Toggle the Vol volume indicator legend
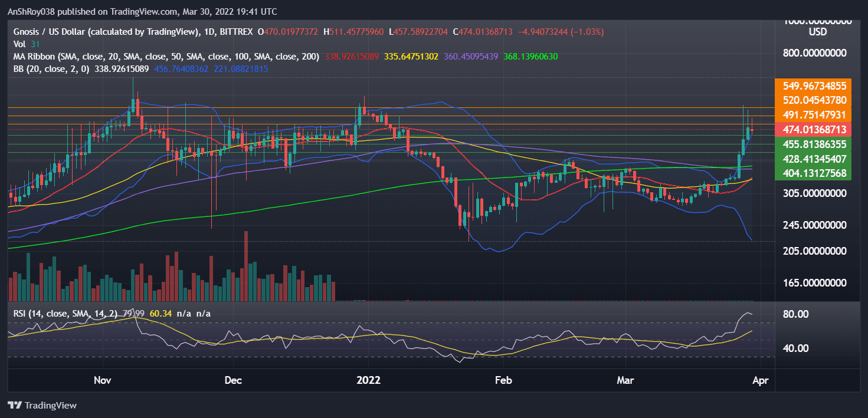The width and height of the screenshot is (868, 418). [19, 44]
